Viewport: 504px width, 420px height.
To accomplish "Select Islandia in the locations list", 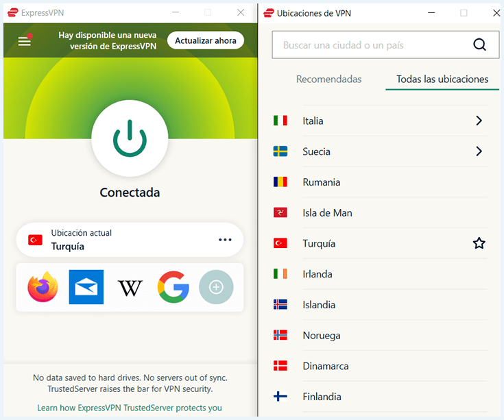I will pyautogui.click(x=380, y=305).
